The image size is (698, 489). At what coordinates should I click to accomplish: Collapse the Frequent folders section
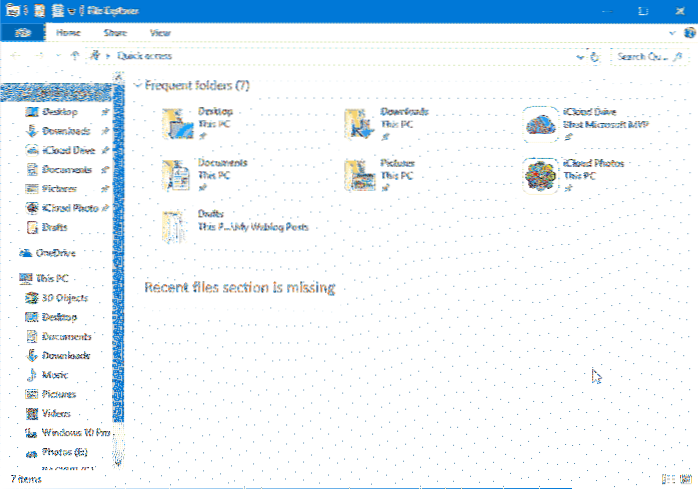pos(137,85)
